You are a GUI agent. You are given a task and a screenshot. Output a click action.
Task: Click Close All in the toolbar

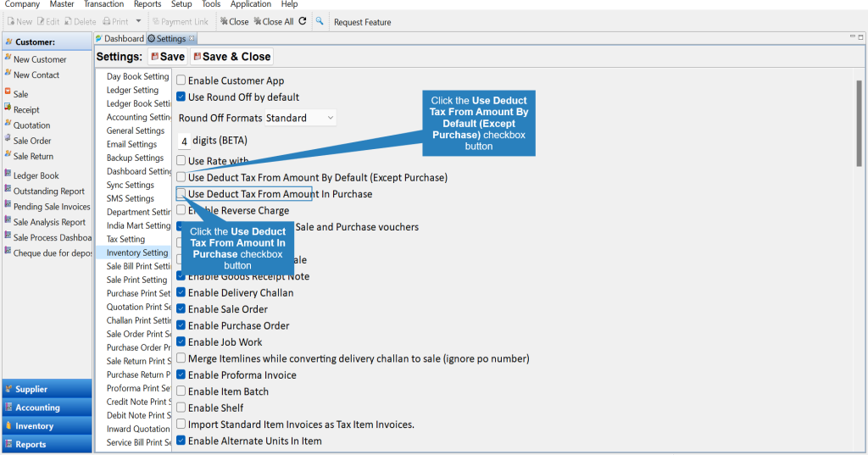coord(274,21)
